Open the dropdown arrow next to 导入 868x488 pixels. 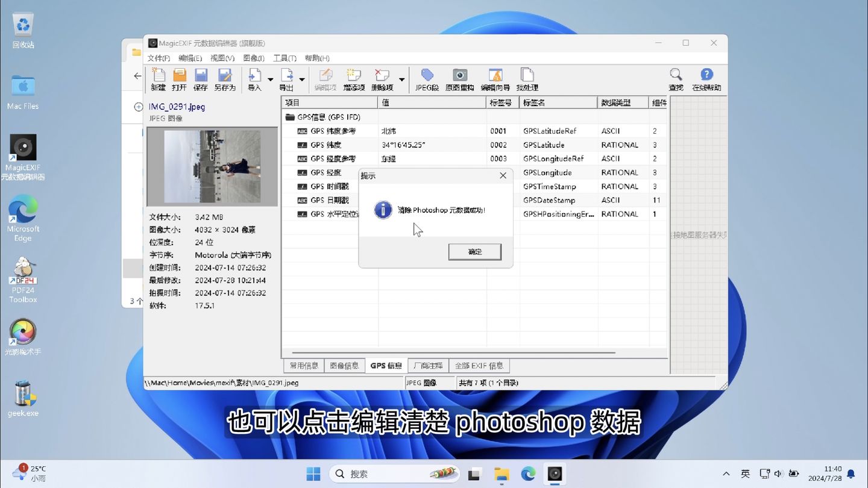click(271, 80)
